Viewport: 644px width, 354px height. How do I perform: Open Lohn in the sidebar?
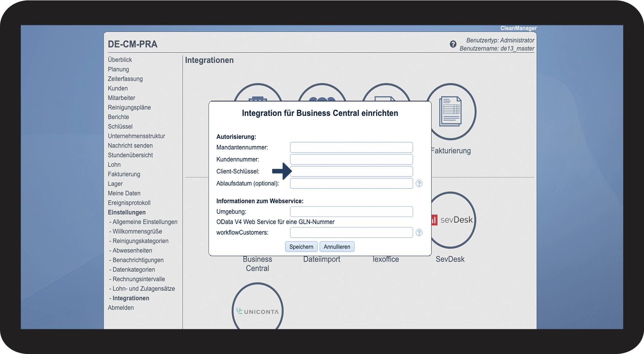click(x=114, y=165)
